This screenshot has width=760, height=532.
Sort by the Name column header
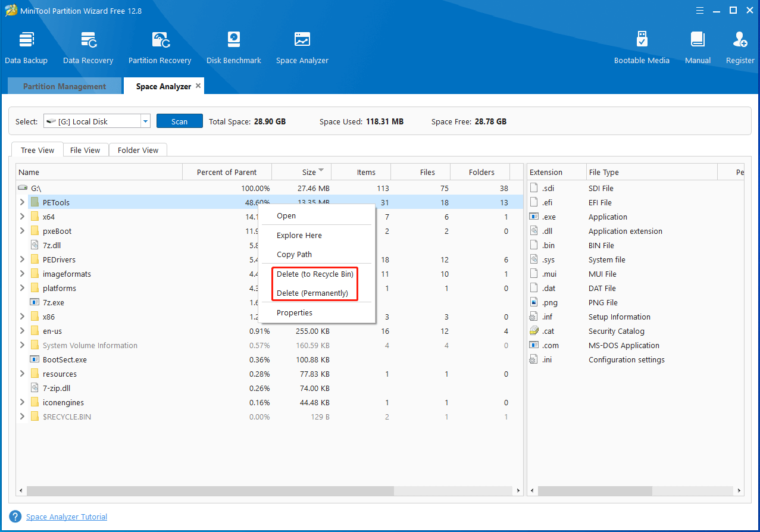pyautogui.click(x=99, y=172)
